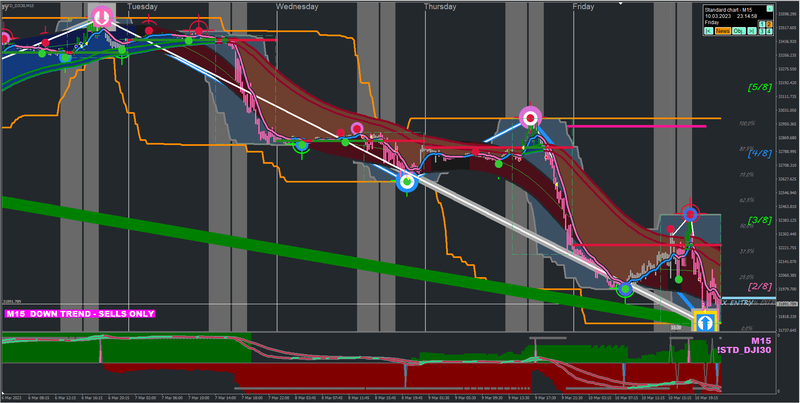The height and width of the screenshot is (403, 800).
Task: Click the Friday day label on chart
Action: click(x=583, y=7)
